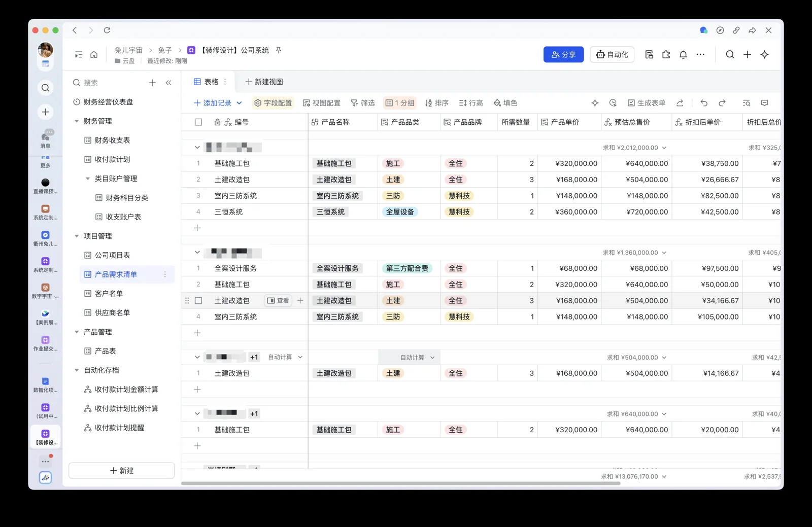The image size is (812, 527).
Task: Open the 添加记录 dropdown arrow
Action: [x=240, y=103]
